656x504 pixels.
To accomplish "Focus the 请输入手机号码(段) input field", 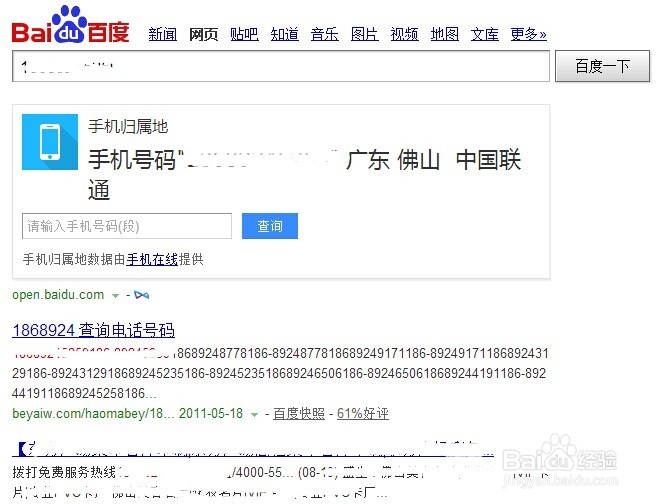I will coord(127,226).
